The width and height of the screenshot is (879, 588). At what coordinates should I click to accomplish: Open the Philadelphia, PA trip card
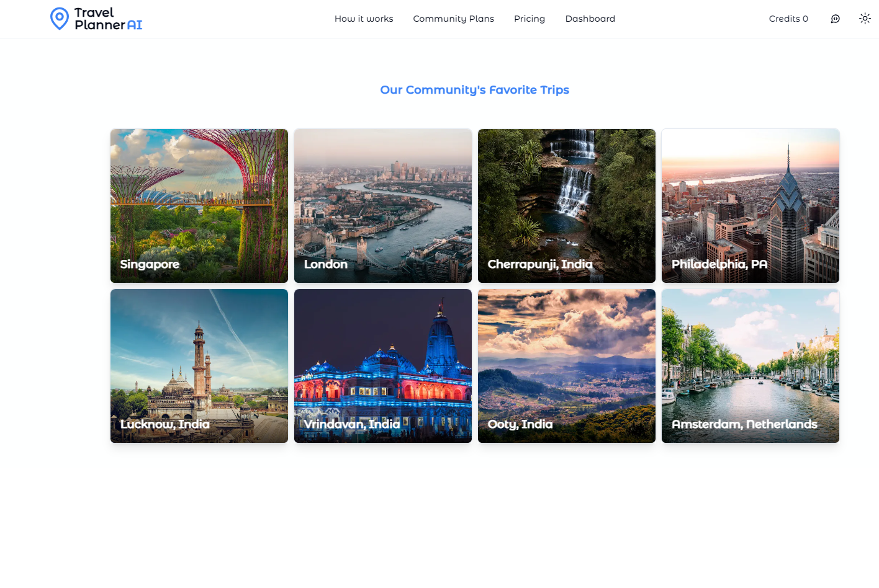pyautogui.click(x=751, y=206)
